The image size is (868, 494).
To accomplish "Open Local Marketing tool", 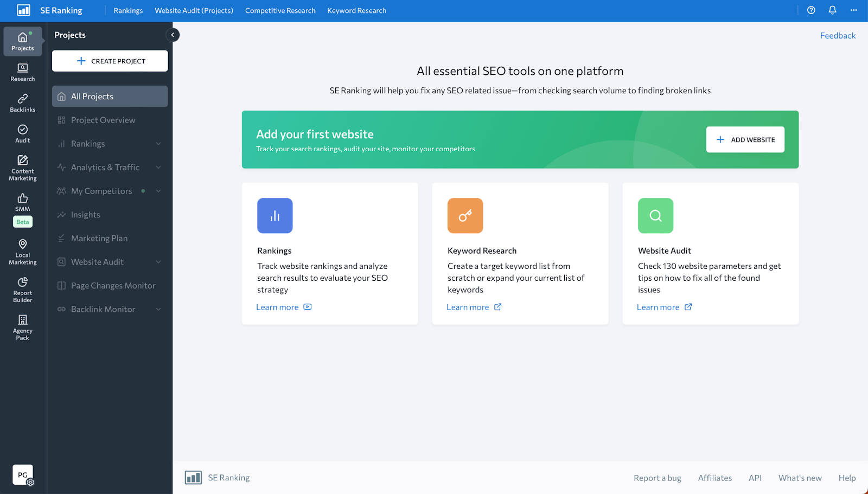I will 22,252.
